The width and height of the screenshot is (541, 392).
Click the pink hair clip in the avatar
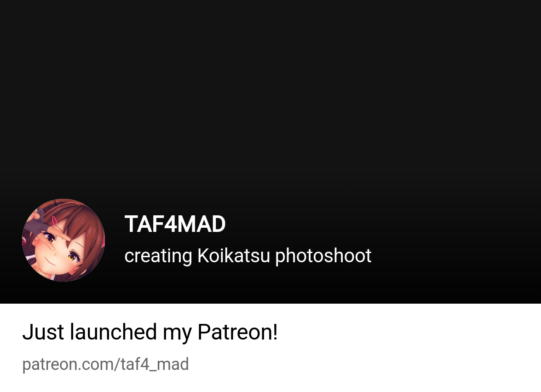point(54,220)
